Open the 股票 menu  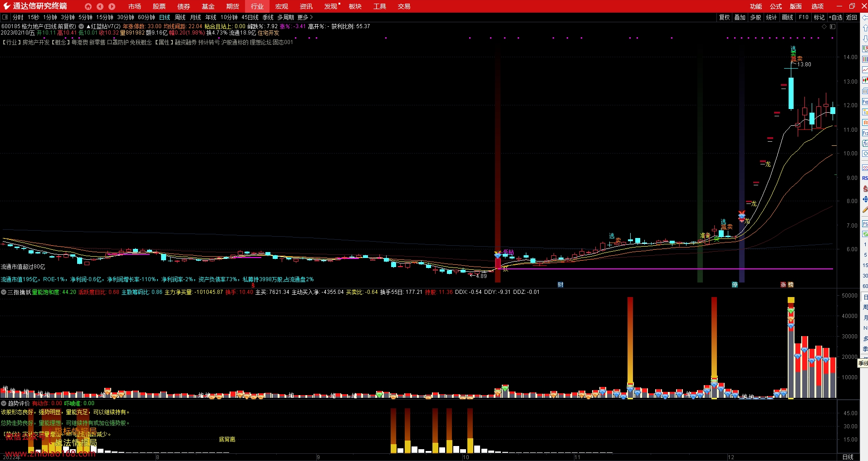(159, 6)
